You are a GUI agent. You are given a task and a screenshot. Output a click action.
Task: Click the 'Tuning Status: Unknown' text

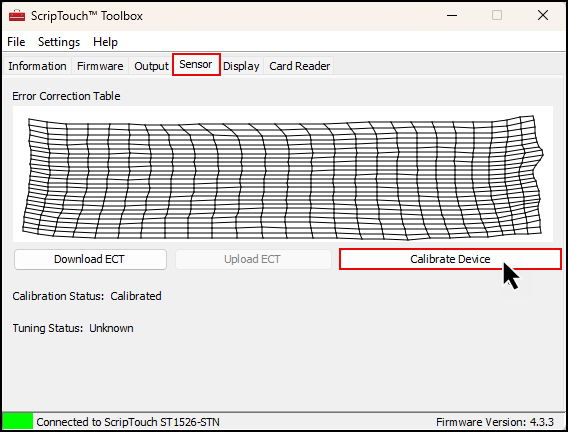point(73,328)
